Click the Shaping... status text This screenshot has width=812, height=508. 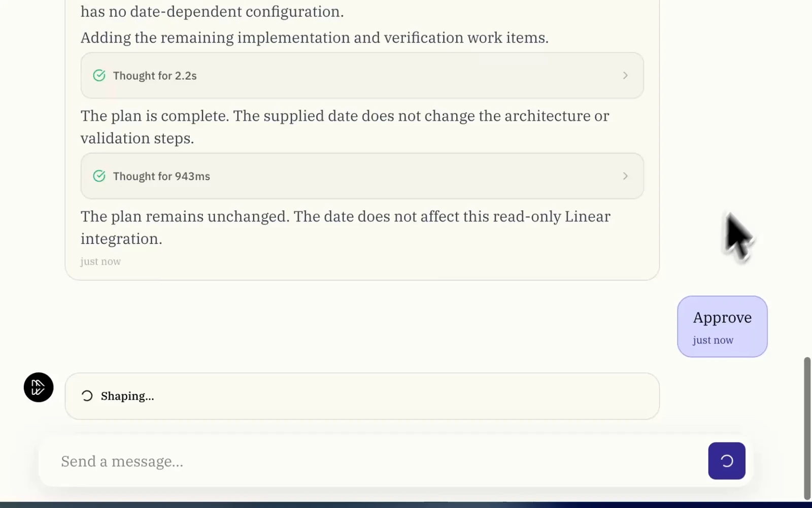click(x=127, y=396)
